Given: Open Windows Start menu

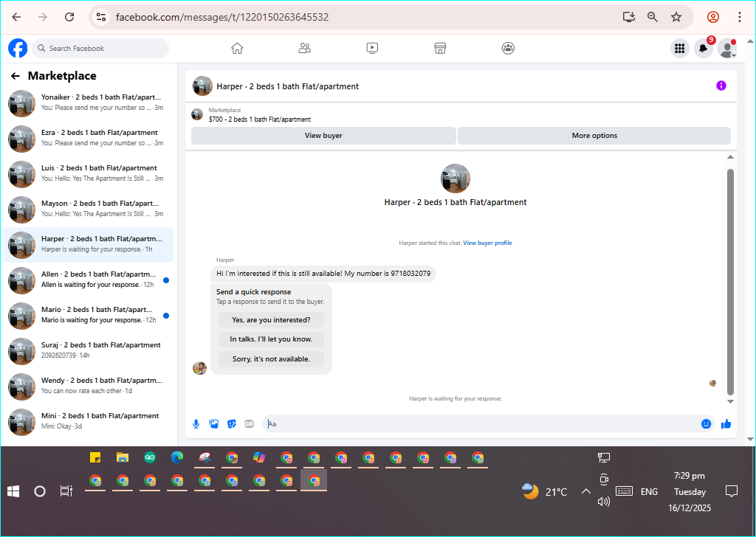Looking at the screenshot, I should click(x=13, y=491).
